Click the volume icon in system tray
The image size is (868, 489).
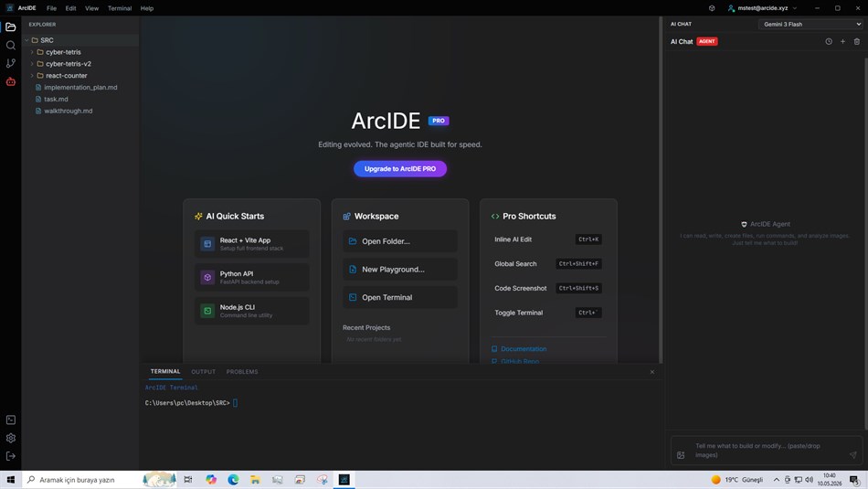[x=810, y=480]
